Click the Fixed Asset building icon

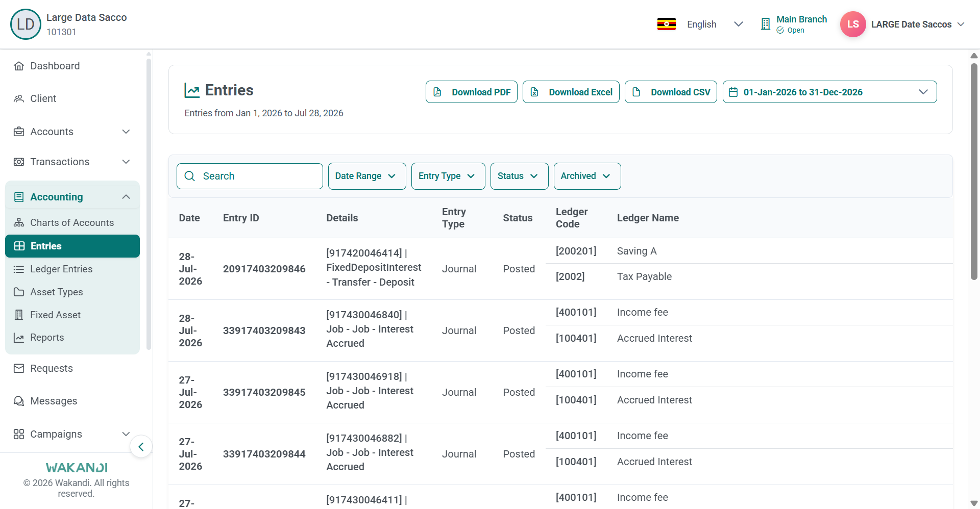(x=19, y=315)
